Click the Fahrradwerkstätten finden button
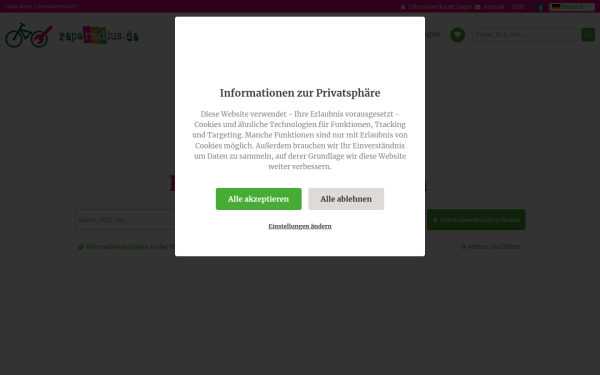600x375 pixels. coord(476,220)
